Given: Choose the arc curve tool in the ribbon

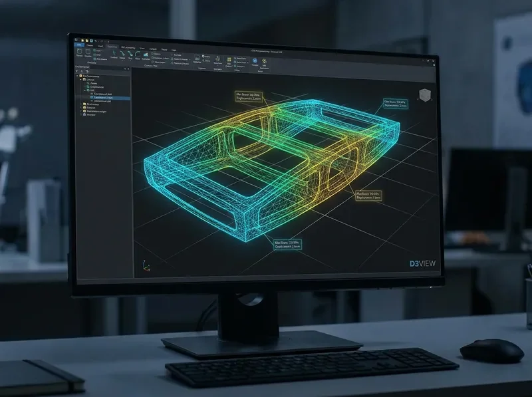Looking at the screenshot, I should point(138,54).
